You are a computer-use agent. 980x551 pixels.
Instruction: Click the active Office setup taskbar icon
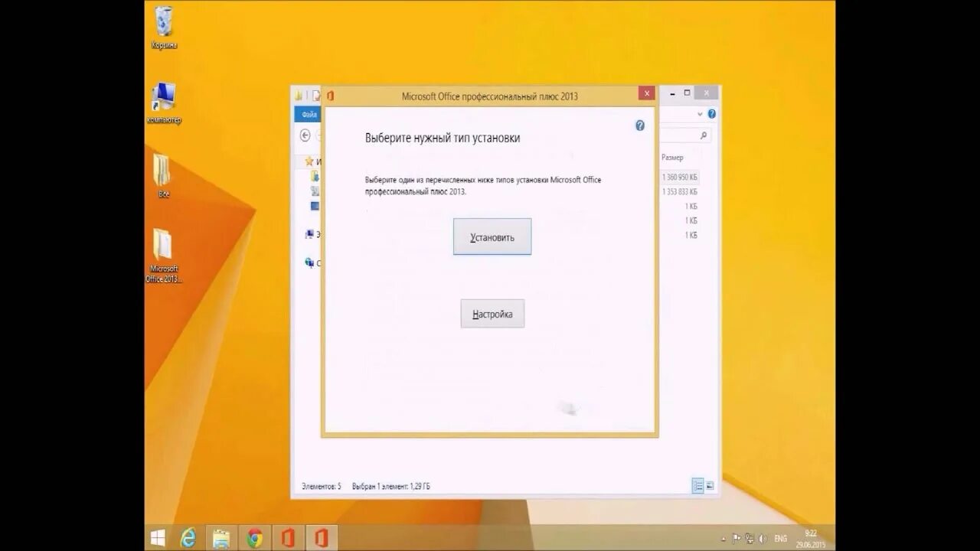321,538
